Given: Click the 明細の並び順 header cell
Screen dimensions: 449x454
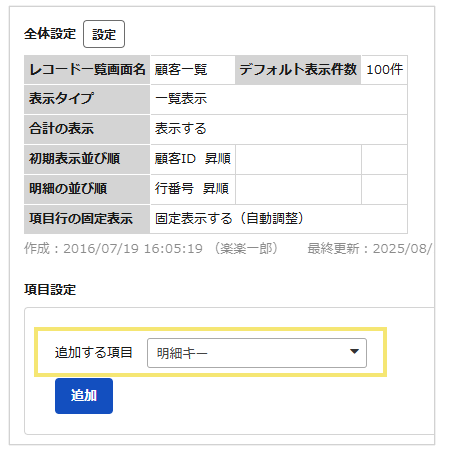Looking at the screenshot, I should 87,189.
